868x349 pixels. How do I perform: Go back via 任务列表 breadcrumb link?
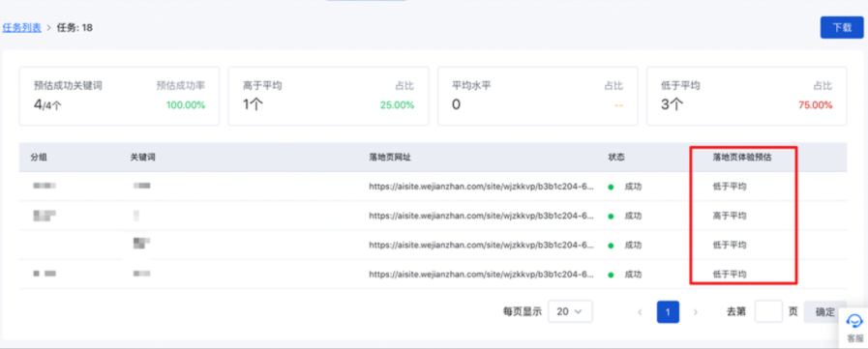[22, 28]
